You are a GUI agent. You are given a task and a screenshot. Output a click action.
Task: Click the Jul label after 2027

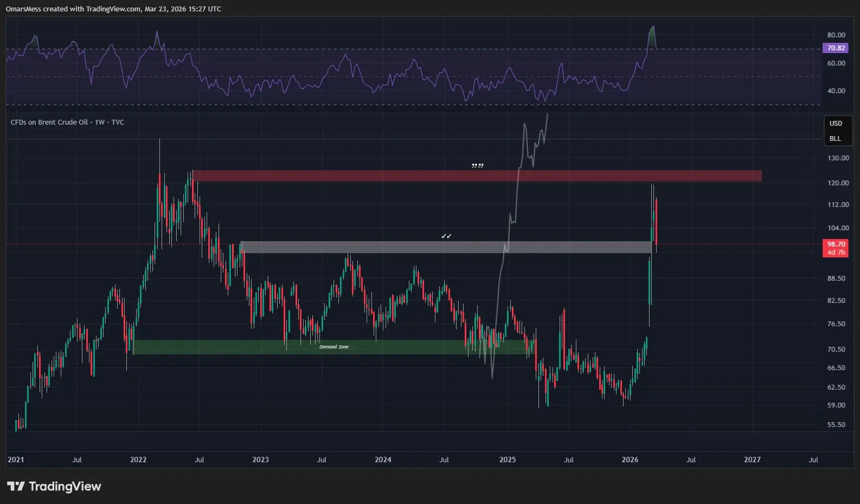813,460
